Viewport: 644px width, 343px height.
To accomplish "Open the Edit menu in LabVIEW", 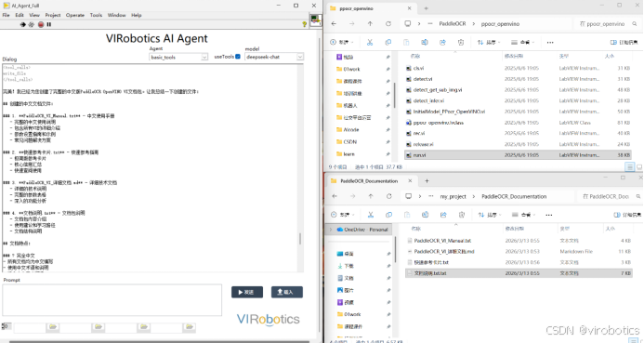I will (x=20, y=15).
